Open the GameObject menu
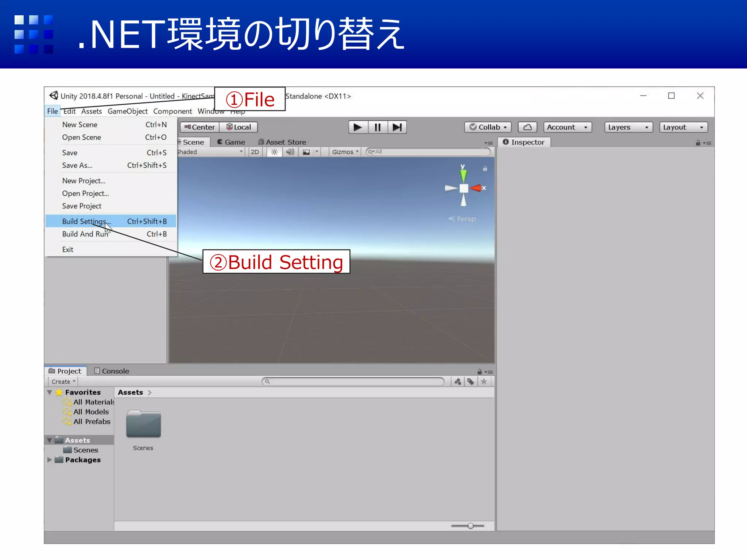The image size is (747, 560). pyautogui.click(x=127, y=111)
